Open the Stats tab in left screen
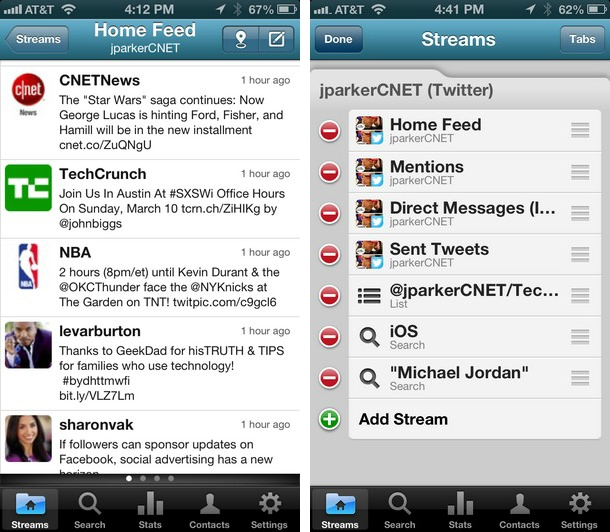Screen dimensions: 610x532 tap(150, 510)
